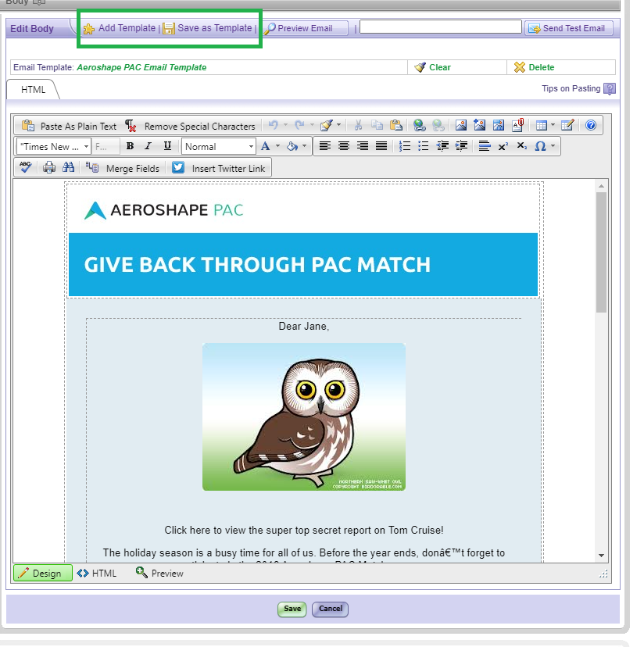644x647 pixels.
Task: Run the ABC spell check
Action: point(26,167)
